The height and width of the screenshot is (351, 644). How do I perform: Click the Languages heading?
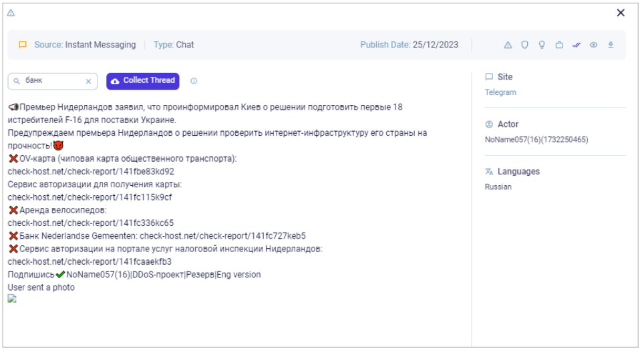click(x=518, y=171)
